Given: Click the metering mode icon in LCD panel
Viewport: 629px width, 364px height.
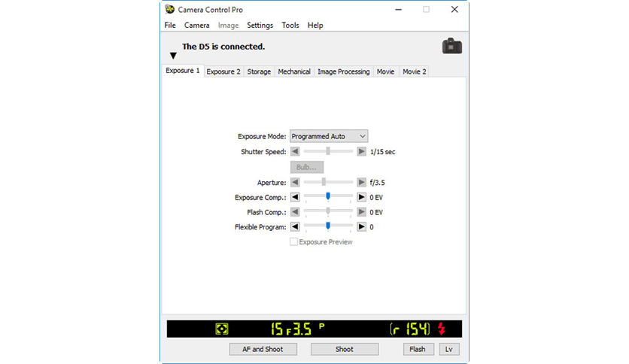Looking at the screenshot, I should tap(221, 329).
